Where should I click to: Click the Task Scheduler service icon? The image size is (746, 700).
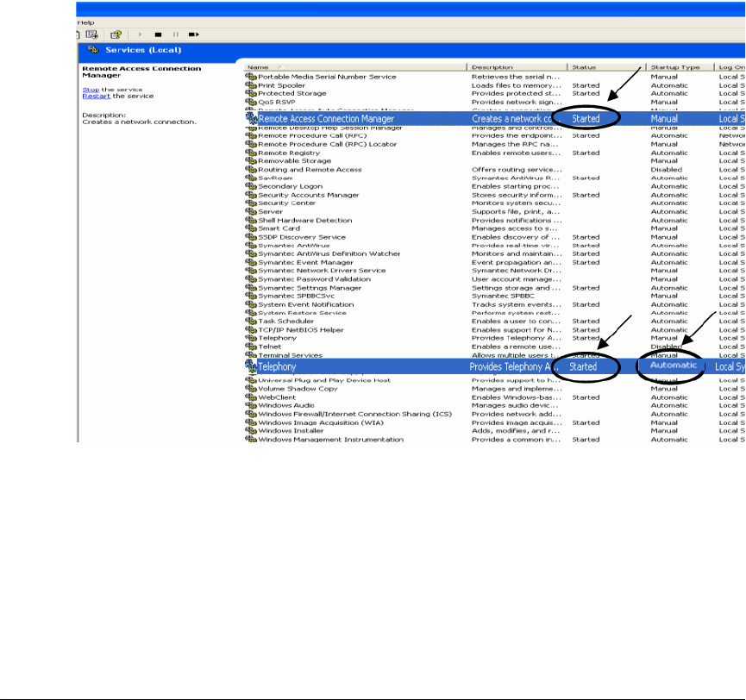click(251, 322)
